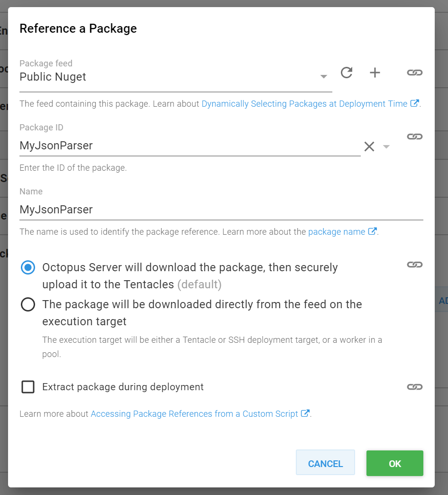
Task: Open external link beside package name
Action: coord(373,231)
